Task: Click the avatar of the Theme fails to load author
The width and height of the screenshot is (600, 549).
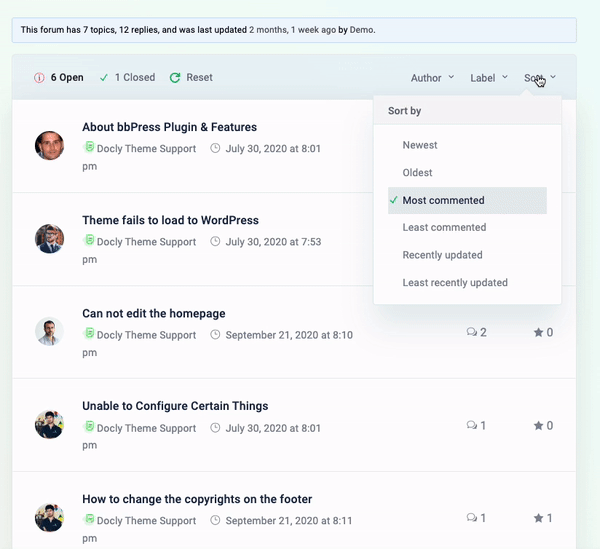Action: point(49,239)
